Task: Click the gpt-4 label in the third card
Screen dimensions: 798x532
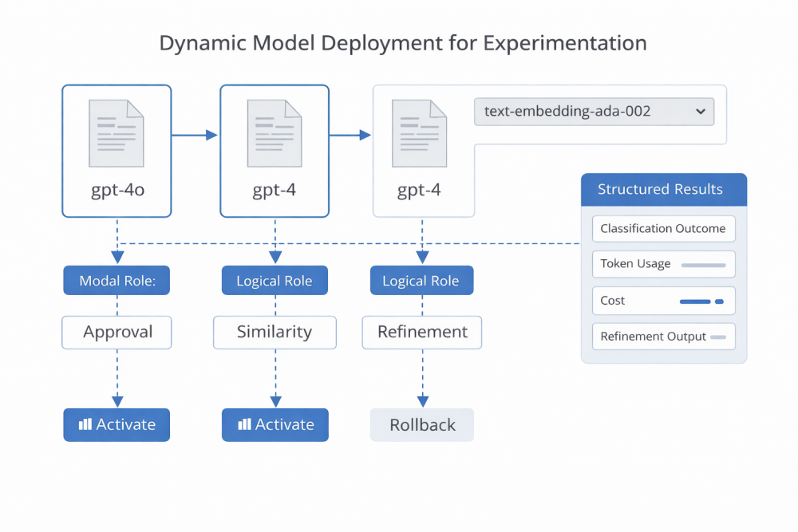Action: pyautogui.click(x=419, y=190)
